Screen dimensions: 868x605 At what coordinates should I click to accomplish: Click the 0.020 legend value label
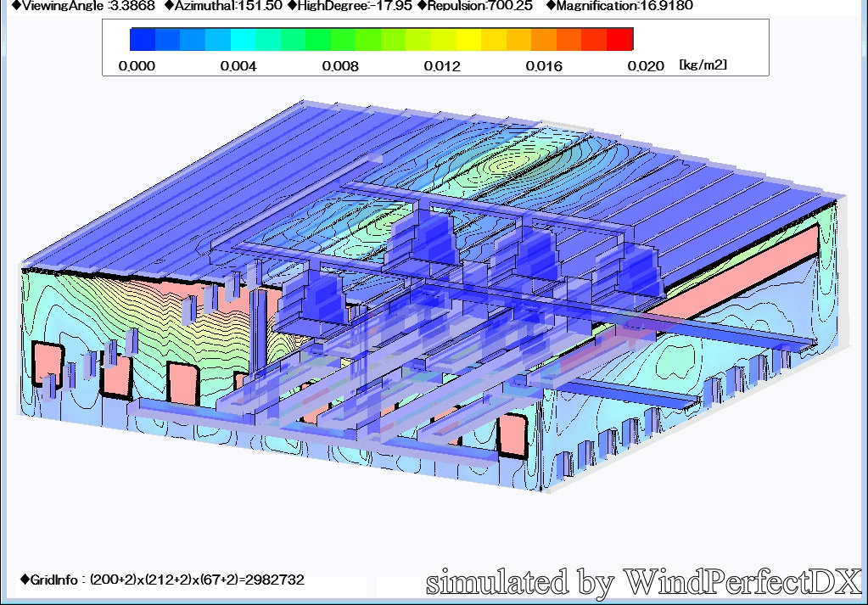tap(646, 66)
